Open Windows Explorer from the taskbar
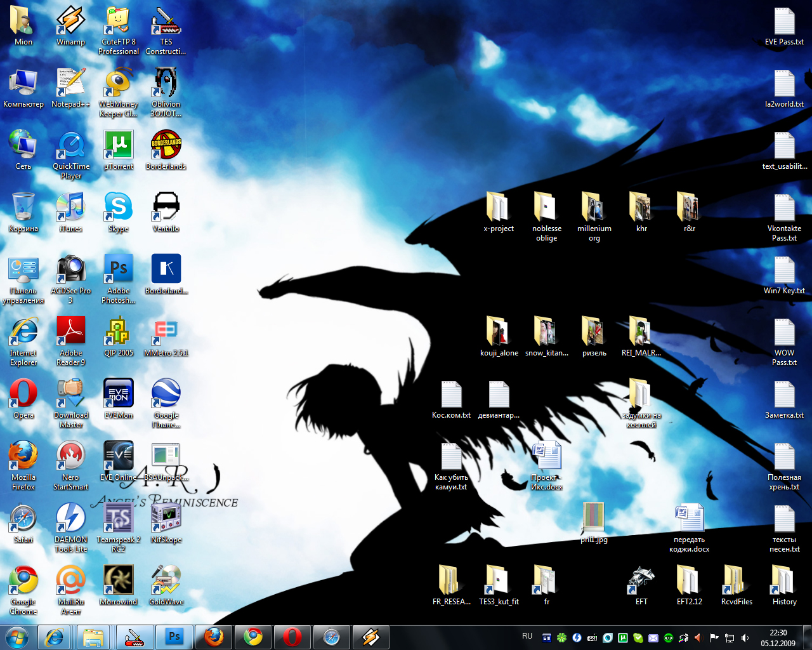Screen dimensions: 812x650 click(94, 637)
